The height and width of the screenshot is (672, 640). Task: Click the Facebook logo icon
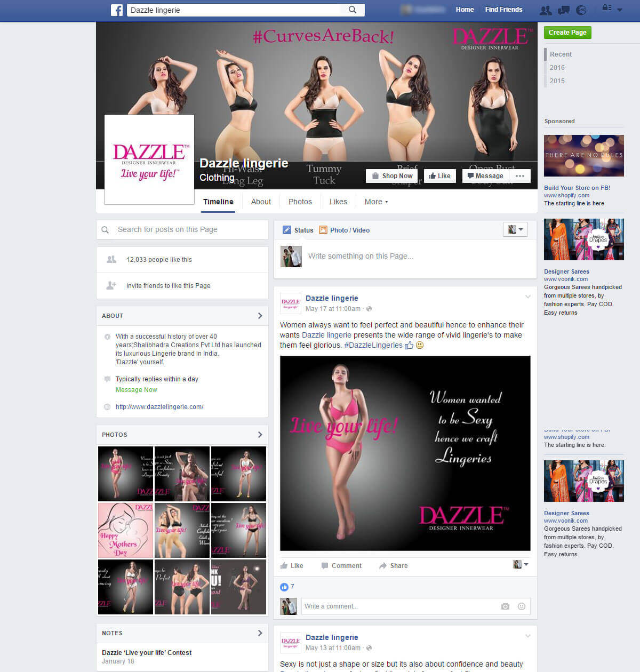point(117,10)
